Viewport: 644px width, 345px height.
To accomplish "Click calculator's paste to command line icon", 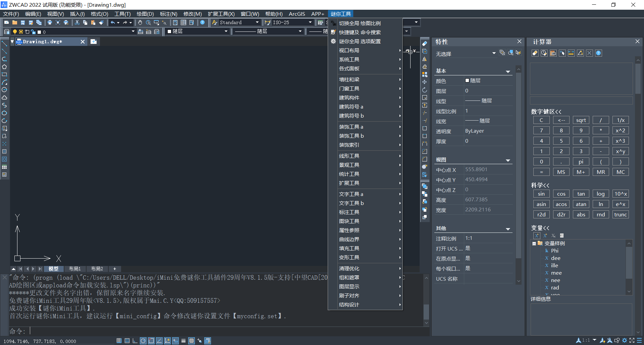I will click(553, 53).
